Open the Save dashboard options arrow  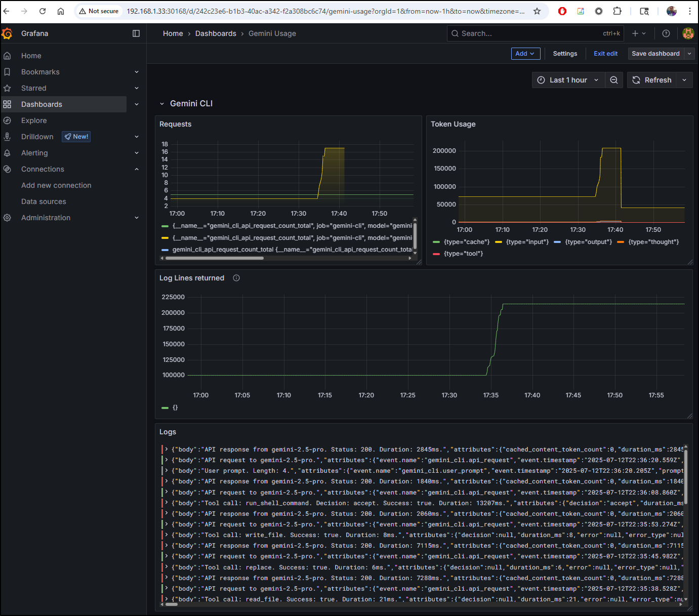689,54
